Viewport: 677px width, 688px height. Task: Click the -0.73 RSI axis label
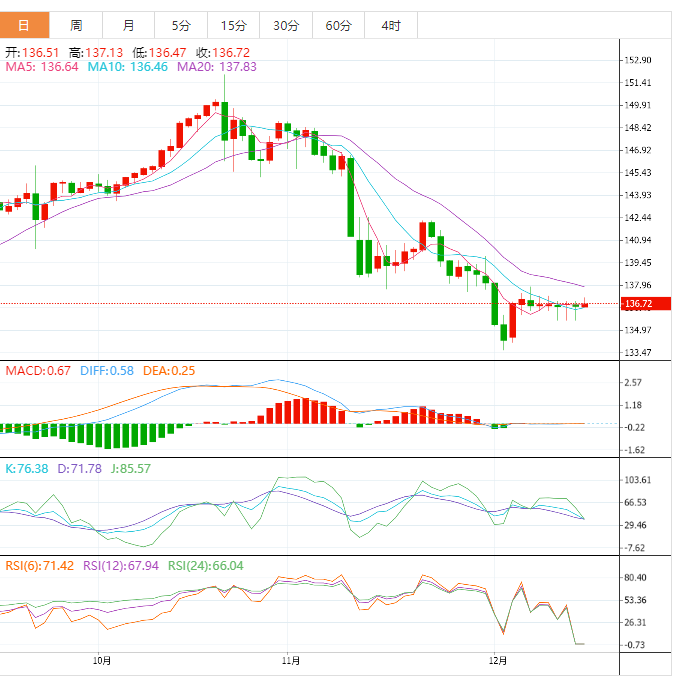pyautogui.click(x=634, y=645)
